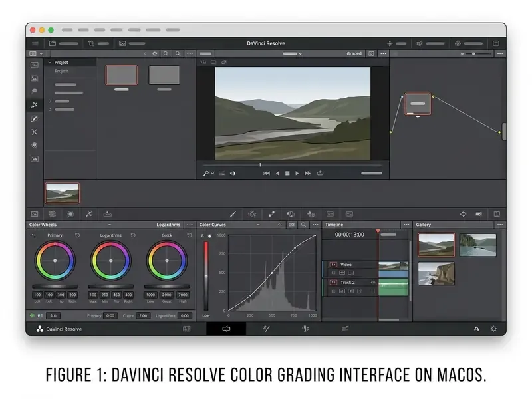Toggle the green speaker icon in Color Wheels footer
This screenshot has width=532, height=399.
[x=32, y=315]
